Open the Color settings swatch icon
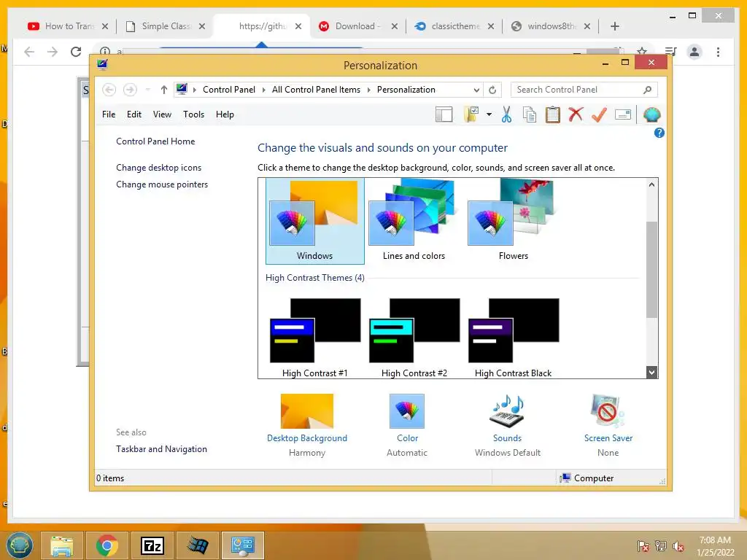The width and height of the screenshot is (747, 560). [x=407, y=411]
